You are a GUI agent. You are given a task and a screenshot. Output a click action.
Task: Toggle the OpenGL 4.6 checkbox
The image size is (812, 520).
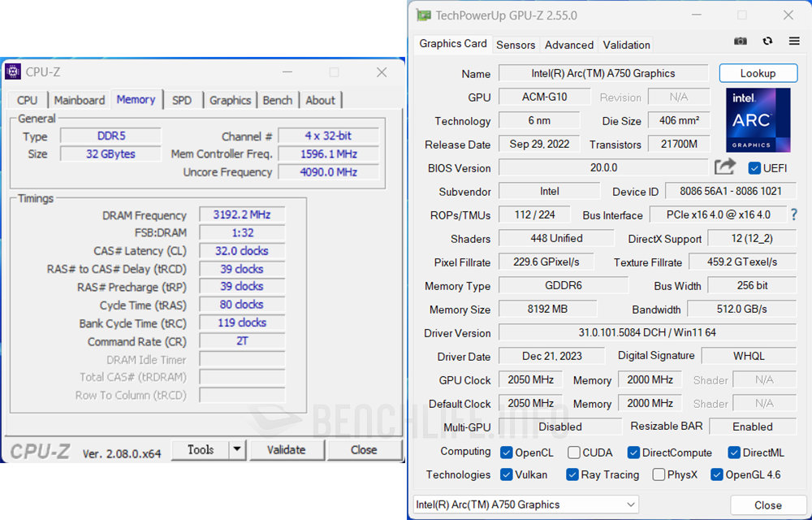[717, 474]
